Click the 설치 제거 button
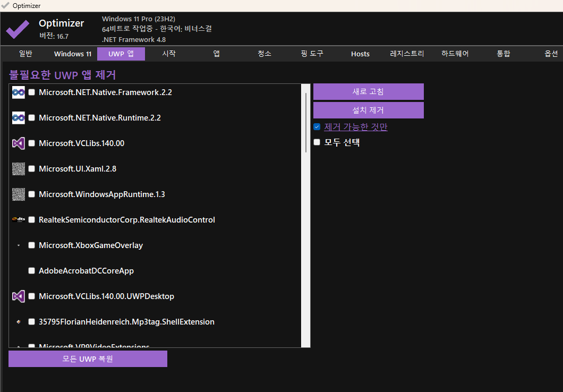 pos(369,110)
